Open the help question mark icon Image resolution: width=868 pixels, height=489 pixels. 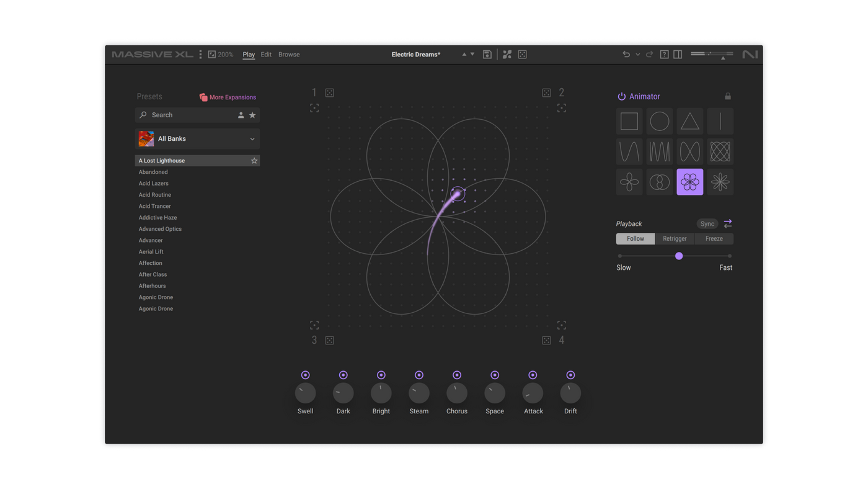tap(664, 55)
